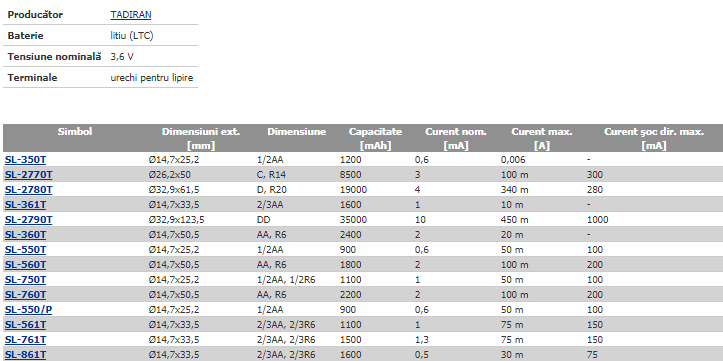Open the SL-550T product page

25,249
